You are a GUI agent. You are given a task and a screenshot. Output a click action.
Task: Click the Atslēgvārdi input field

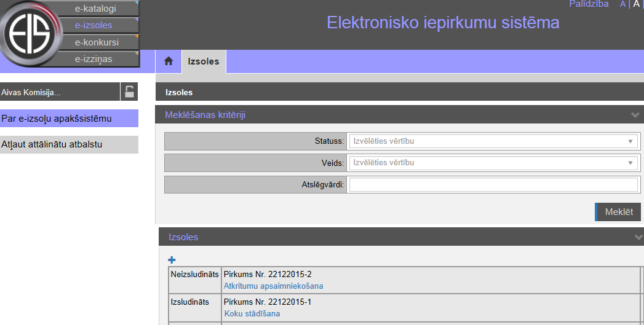point(492,185)
